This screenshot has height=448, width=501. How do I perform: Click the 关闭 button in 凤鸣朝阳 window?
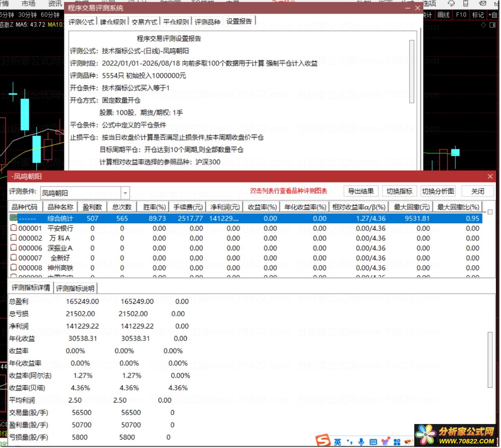[x=477, y=191]
